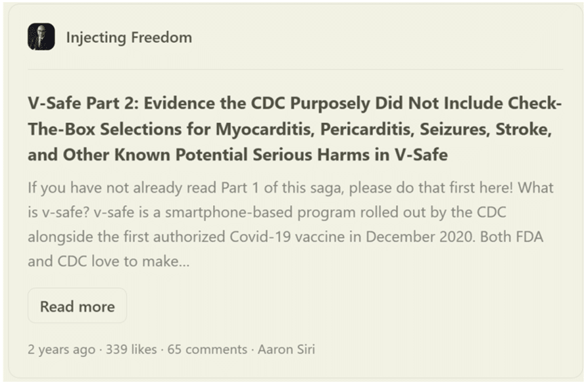588x384 pixels.
Task: Open the 65 comments link
Action: point(207,349)
